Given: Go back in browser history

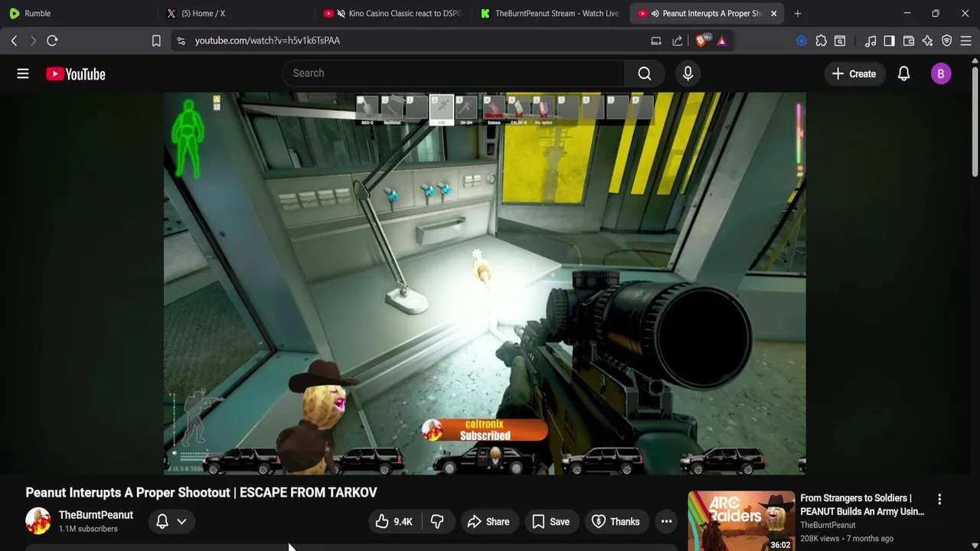Looking at the screenshot, I should [14, 41].
